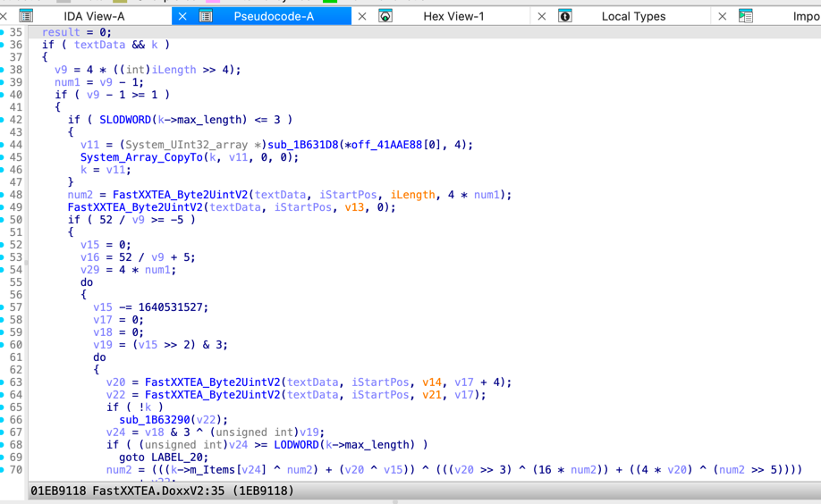Click the orange v13 argument on line 49
The image size is (821, 504).
pyautogui.click(x=354, y=207)
